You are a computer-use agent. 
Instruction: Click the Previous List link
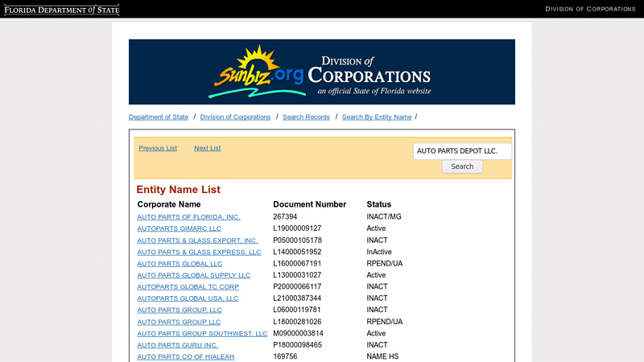pos(158,148)
